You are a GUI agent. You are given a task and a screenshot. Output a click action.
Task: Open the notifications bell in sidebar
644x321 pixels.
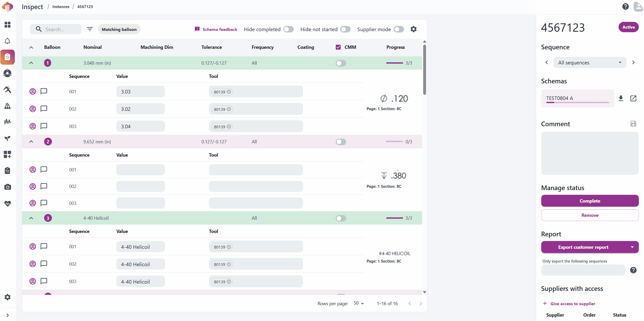[x=8, y=41]
